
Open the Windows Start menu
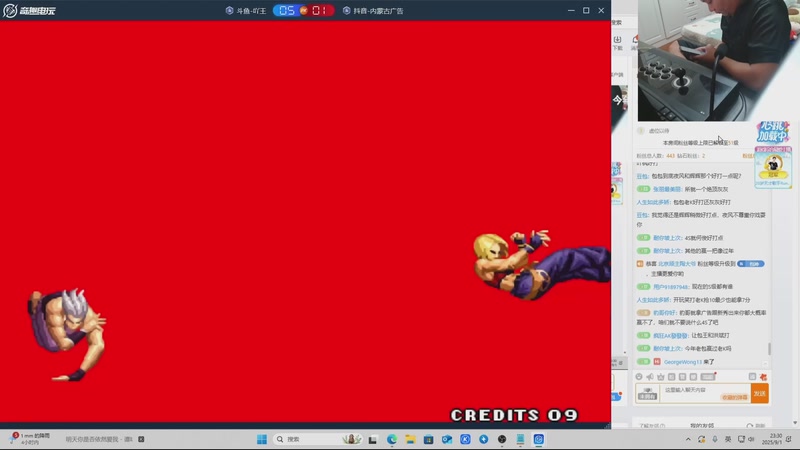tap(262, 439)
